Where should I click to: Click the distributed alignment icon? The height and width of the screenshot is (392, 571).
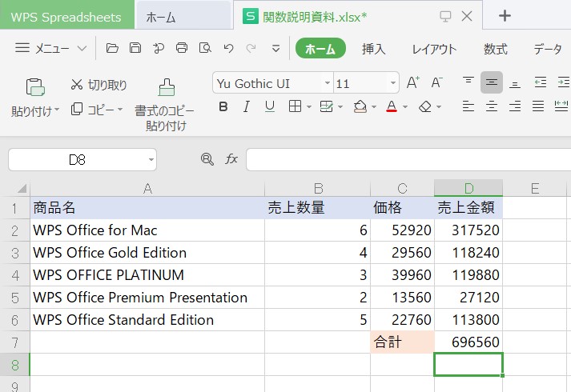[x=561, y=106]
